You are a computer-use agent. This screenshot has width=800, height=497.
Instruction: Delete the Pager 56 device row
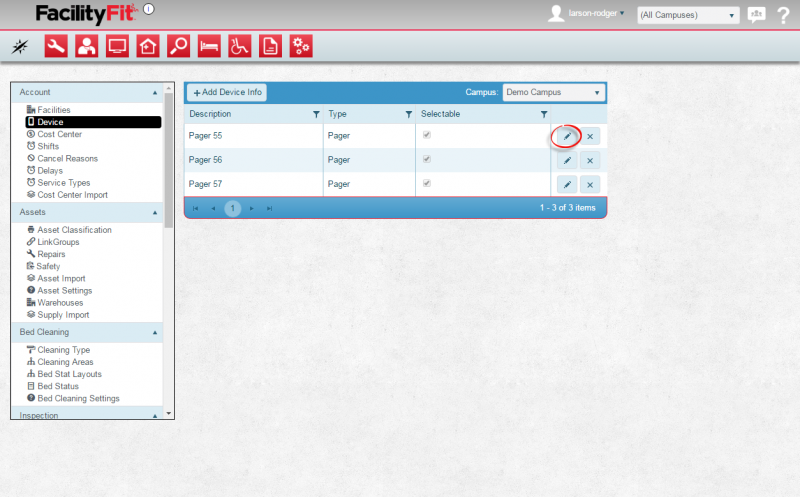(x=590, y=160)
